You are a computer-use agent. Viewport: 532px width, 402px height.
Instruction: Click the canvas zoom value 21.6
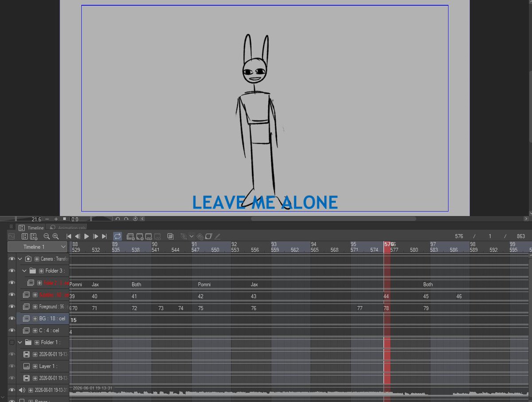(36, 219)
